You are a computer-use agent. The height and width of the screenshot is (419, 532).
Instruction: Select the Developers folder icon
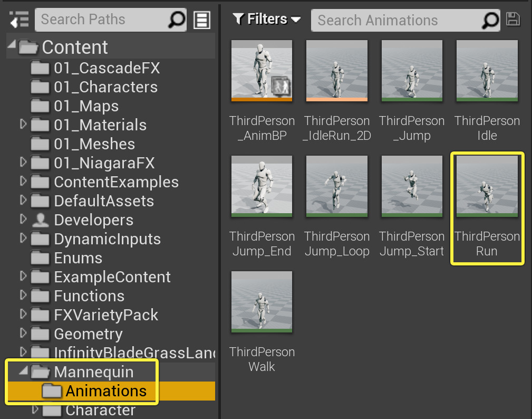coord(41,220)
